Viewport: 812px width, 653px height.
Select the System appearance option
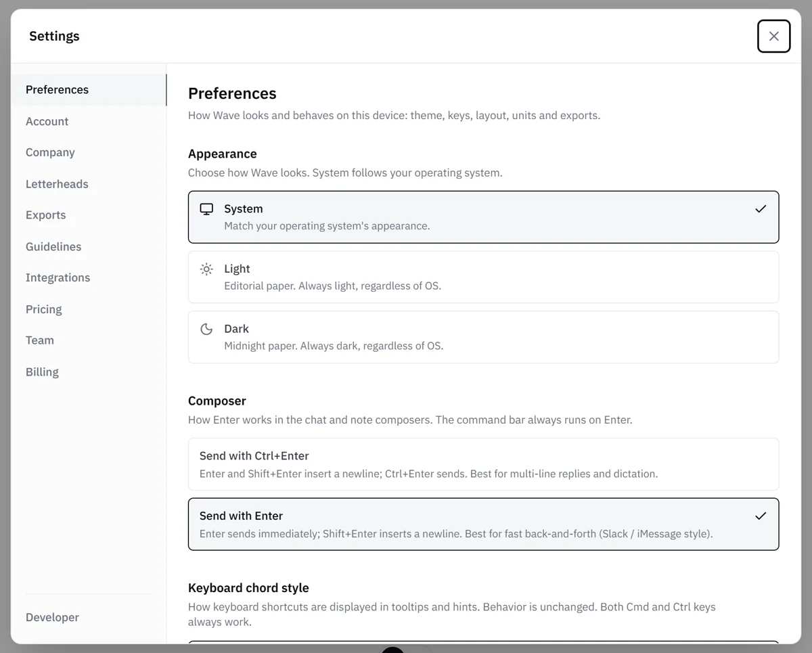pyautogui.click(x=483, y=217)
